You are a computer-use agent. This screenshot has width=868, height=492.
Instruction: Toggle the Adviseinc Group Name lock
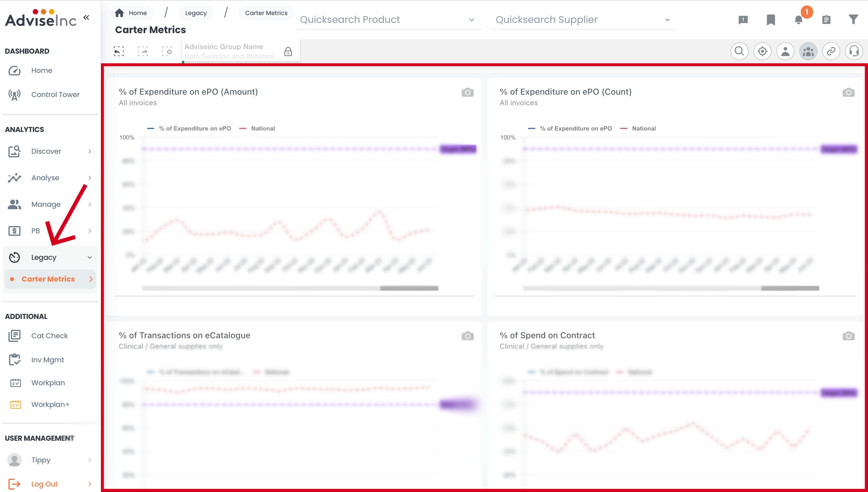[x=288, y=51]
